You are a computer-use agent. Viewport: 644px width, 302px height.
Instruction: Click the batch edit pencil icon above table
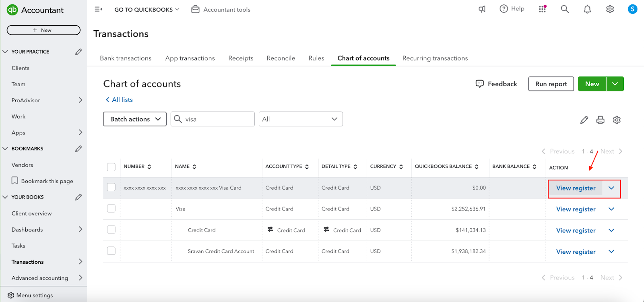pyautogui.click(x=584, y=120)
